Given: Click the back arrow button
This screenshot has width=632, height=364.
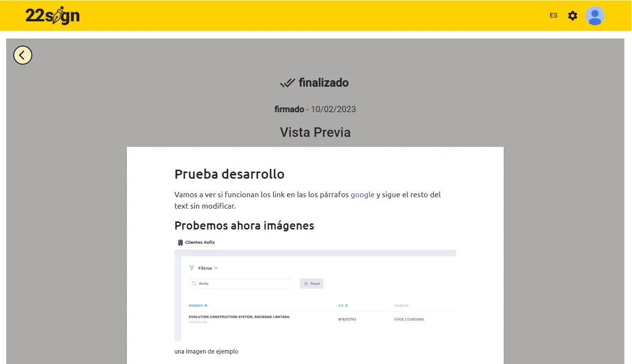Looking at the screenshot, I should pos(22,55).
